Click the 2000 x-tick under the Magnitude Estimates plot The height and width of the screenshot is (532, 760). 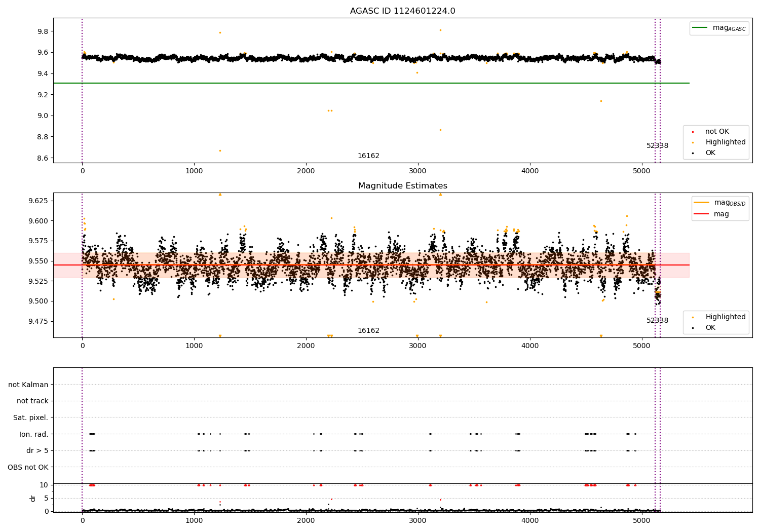pyautogui.click(x=306, y=346)
